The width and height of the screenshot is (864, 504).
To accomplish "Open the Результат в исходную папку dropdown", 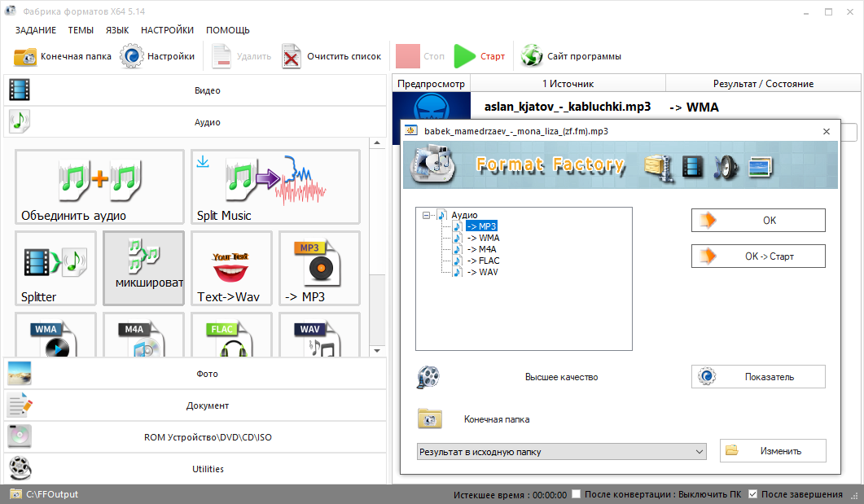I will pyautogui.click(x=562, y=452).
